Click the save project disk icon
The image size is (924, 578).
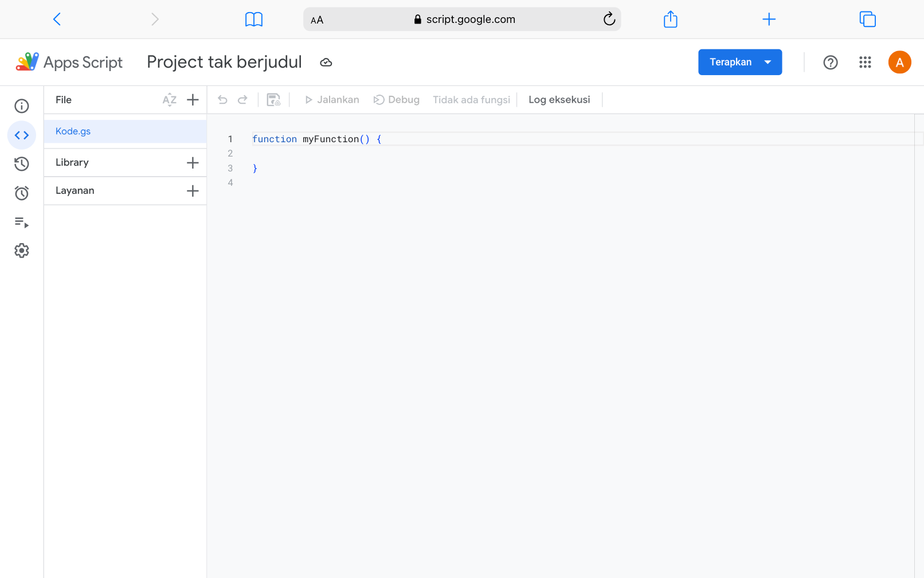[x=273, y=100]
